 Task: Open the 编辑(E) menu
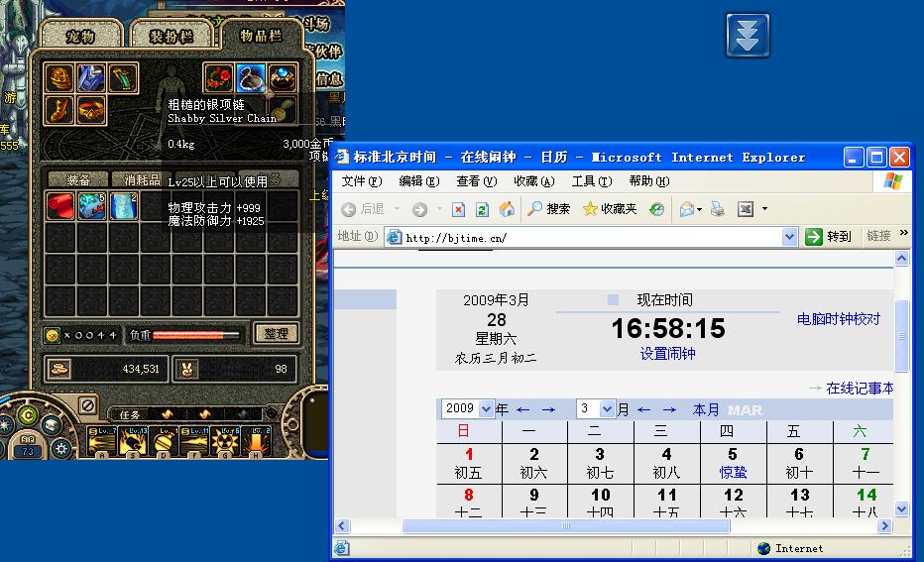pos(419,181)
